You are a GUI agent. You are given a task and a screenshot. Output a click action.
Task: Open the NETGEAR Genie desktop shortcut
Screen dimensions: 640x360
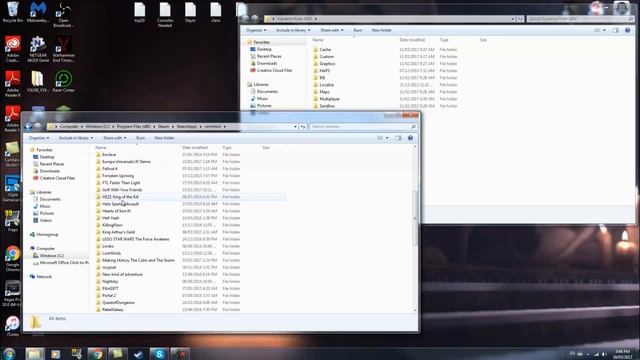[x=38, y=49]
